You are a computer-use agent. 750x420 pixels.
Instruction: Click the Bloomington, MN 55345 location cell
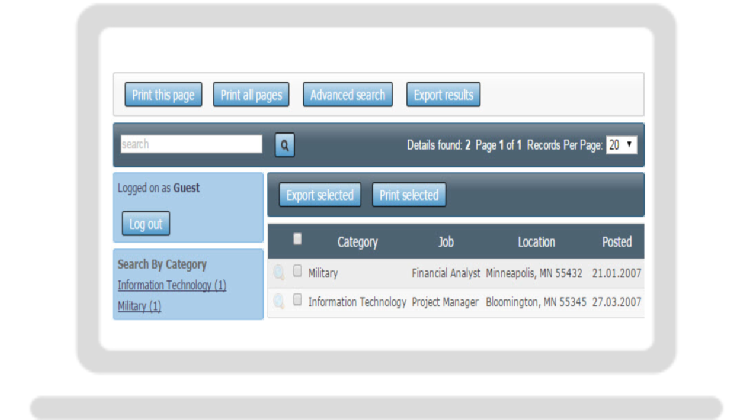tap(536, 302)
